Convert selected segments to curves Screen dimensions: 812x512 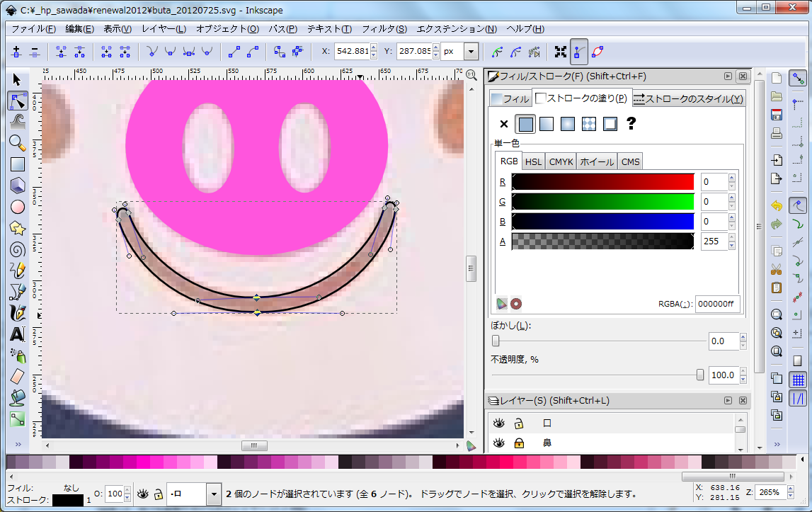coord(253,51)
